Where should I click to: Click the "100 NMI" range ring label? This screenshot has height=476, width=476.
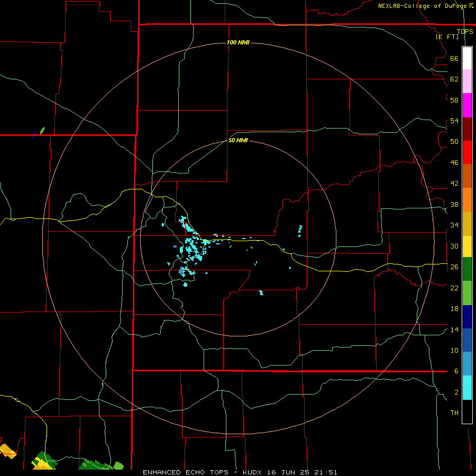(238, 42)
